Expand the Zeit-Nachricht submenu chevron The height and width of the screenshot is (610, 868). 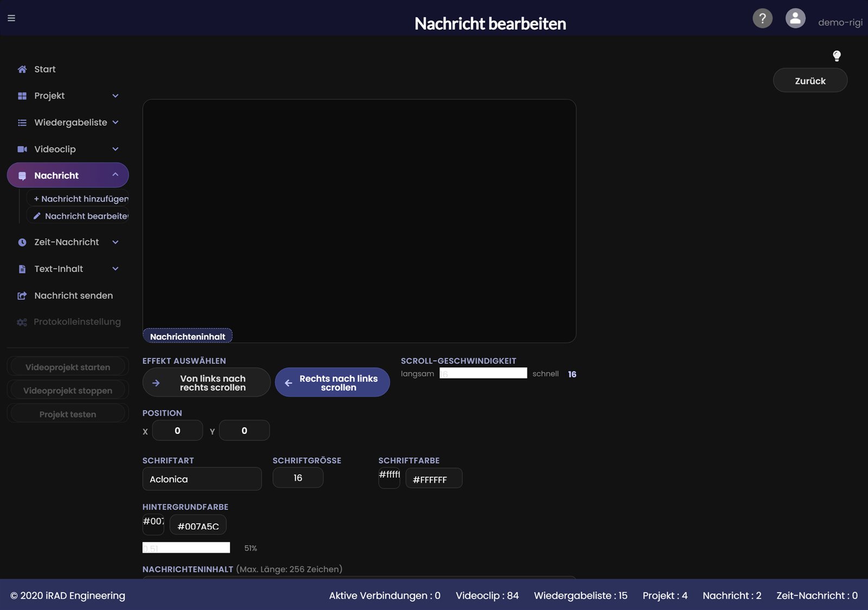pos(115,242)
